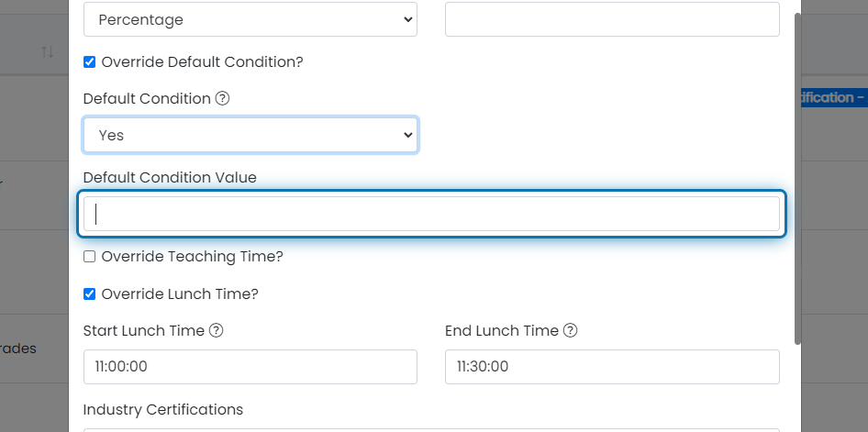Click the End Lunch Time label text
Viewport: 868px width, 432px height.
point(501,331)
